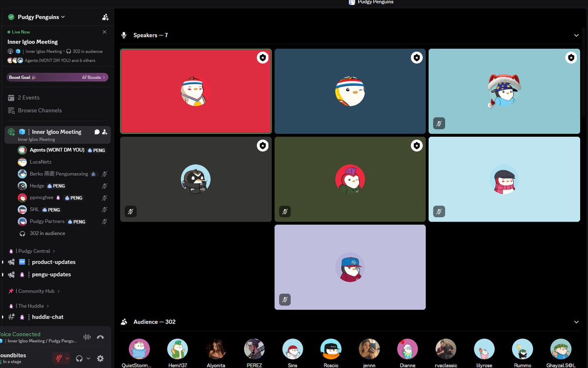Toggle headphones deafen in user panel

coord(79,359)
